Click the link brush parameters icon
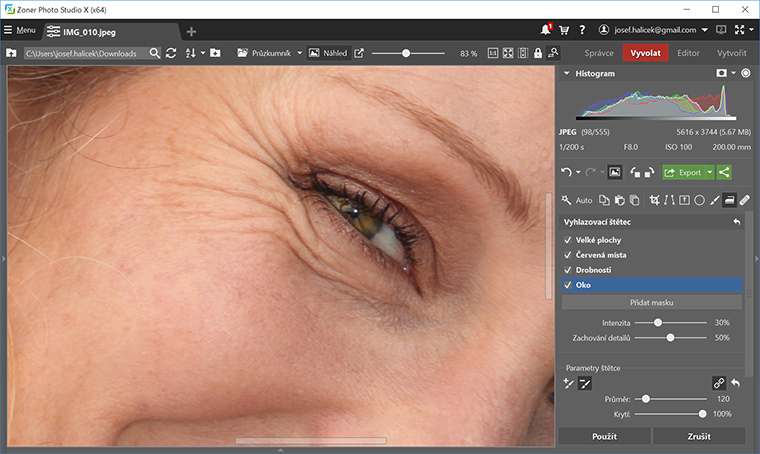This screenshot has height=454, width=760. click(x=718, y=383)
